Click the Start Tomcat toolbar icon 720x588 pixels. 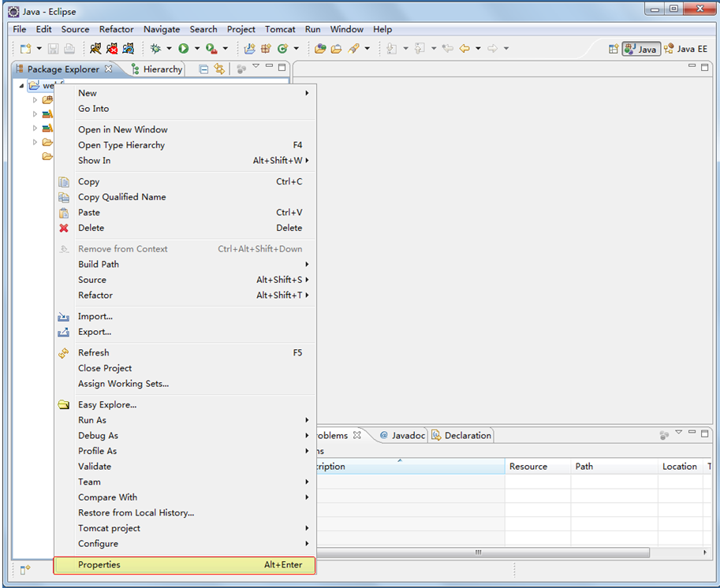point(95,48)
